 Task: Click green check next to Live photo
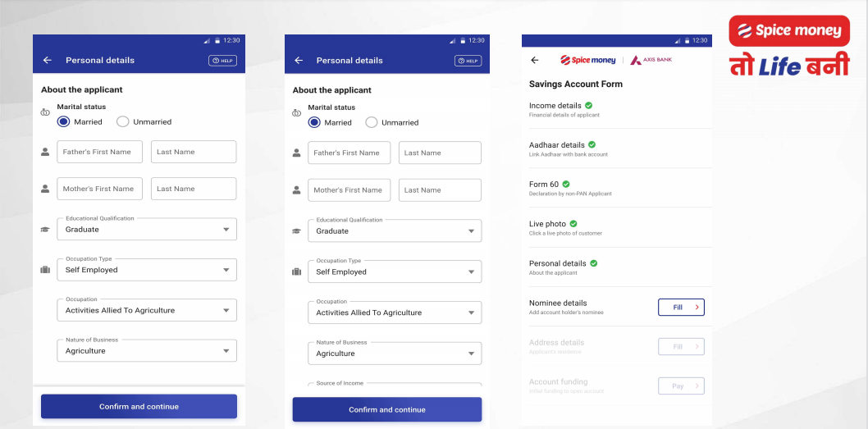[573, 224]
